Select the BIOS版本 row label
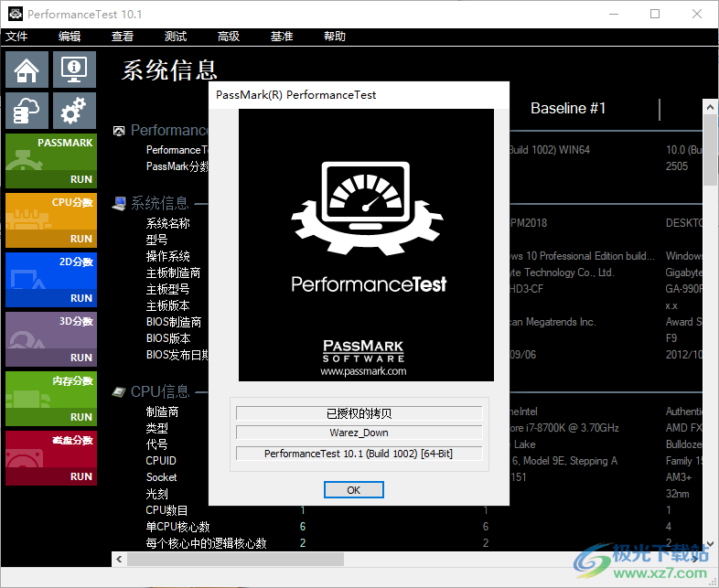 pyautogui.click(x=168, y=338)
